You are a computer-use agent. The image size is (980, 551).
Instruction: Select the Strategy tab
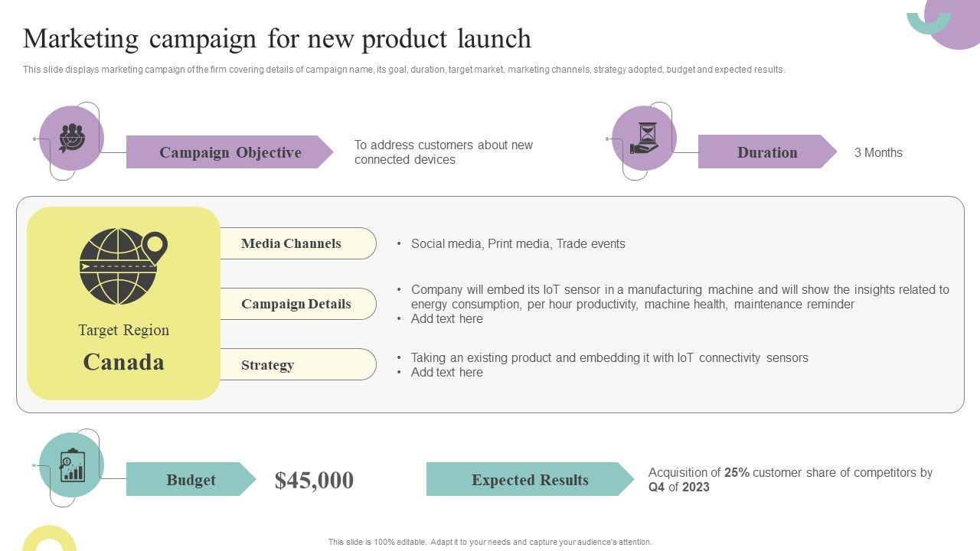(269, 365)
